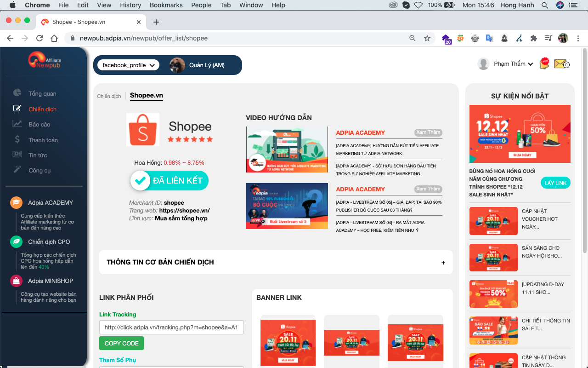The width and height of the screenshot is (588, 368).
Task: Open Cập nhật voucher hot event
Action: pos(520,221)
